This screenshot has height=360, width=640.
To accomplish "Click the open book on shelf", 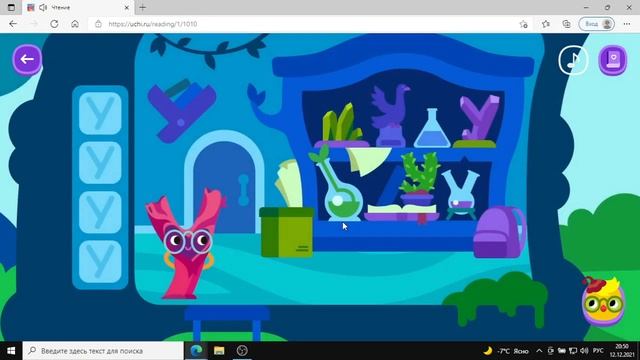I will (402, 213).
